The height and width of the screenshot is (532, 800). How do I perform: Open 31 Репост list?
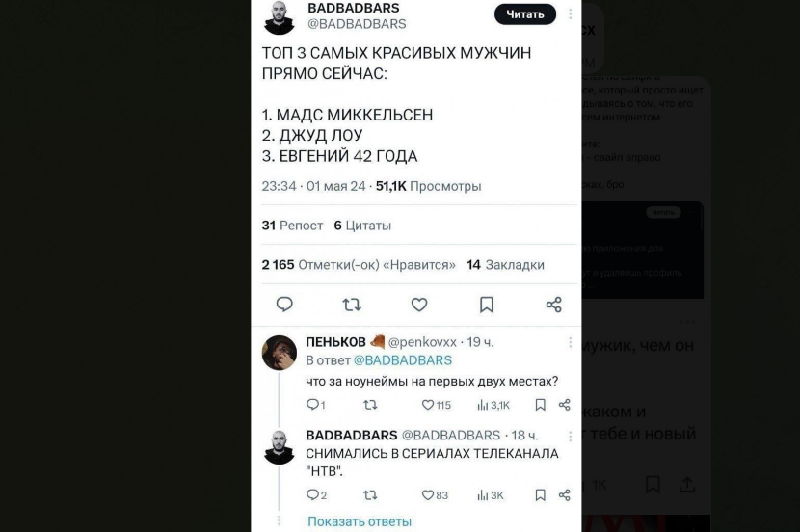pyautogui.click(x=292, y=226)
